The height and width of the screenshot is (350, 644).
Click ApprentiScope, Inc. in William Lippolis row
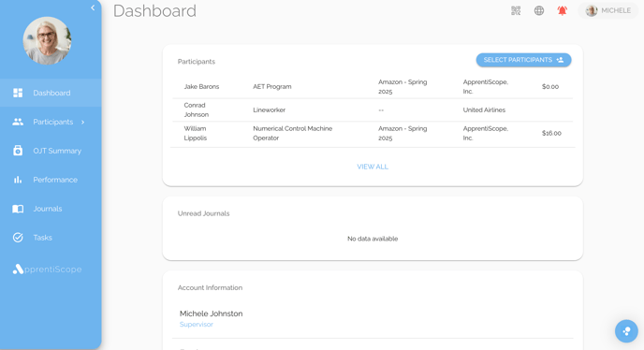(486, 133)
